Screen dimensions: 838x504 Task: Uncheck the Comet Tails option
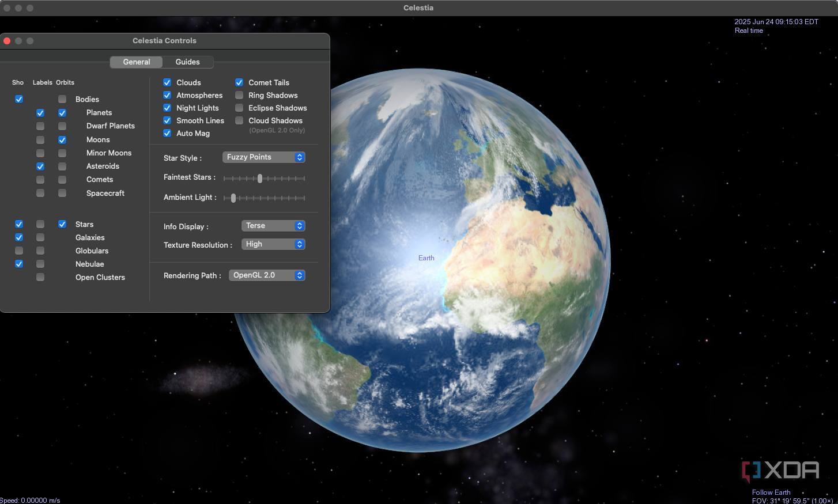[239, 82]
